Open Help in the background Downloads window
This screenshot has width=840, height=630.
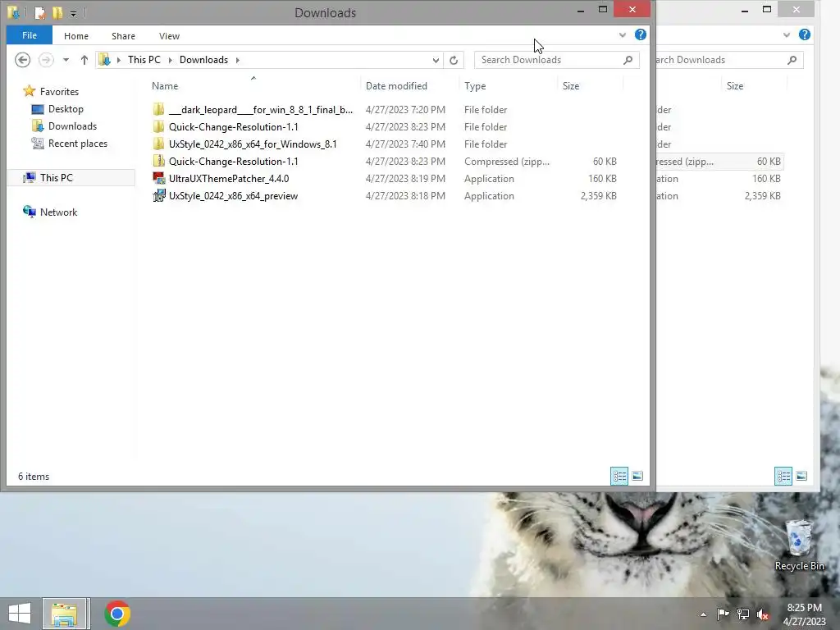pos(804,34)
